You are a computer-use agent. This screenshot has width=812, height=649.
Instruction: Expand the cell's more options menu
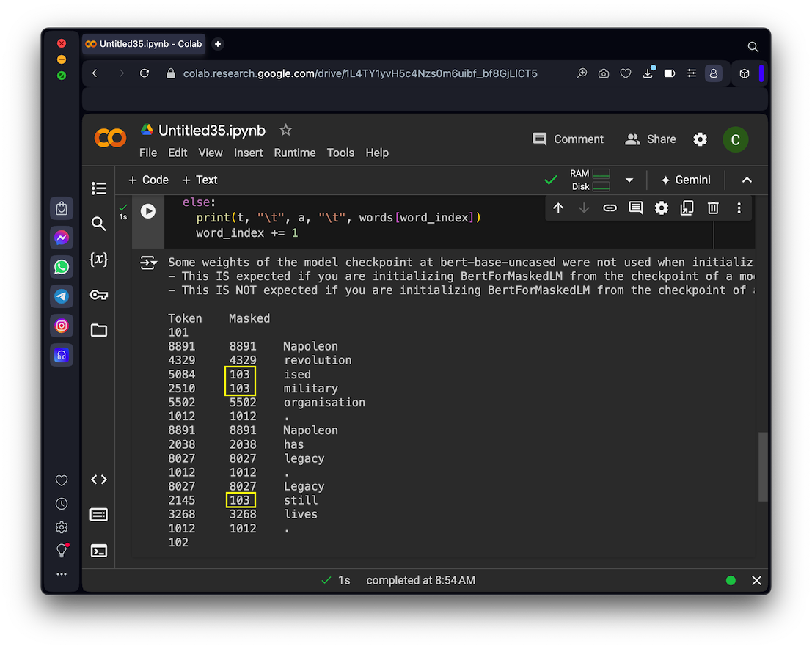(x=739, y=208)
